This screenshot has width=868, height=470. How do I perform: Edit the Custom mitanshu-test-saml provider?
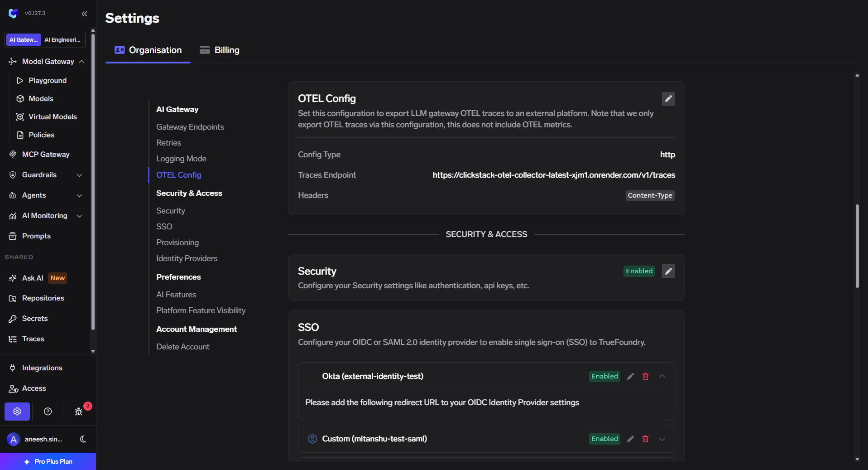click(630, 439)
